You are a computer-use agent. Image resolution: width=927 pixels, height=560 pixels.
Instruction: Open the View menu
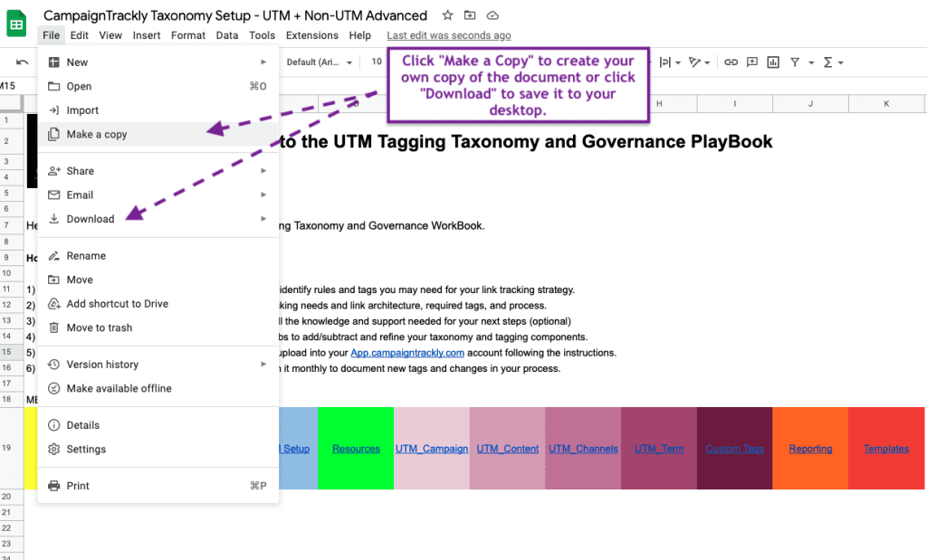click(110, 35)
